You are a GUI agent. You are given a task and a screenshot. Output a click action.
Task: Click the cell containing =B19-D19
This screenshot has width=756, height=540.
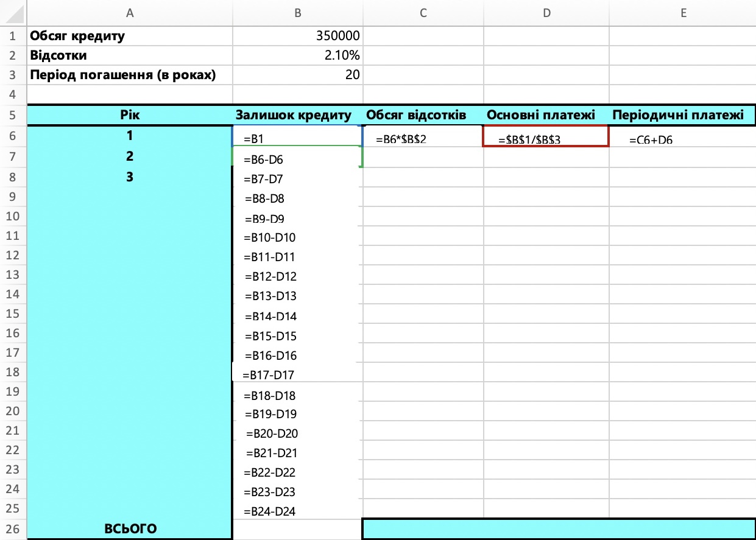pos(298,412)
